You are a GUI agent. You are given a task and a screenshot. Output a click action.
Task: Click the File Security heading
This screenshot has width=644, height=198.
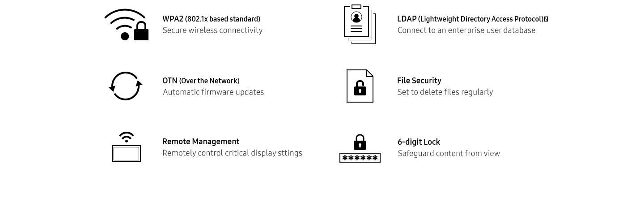[419, 81]
